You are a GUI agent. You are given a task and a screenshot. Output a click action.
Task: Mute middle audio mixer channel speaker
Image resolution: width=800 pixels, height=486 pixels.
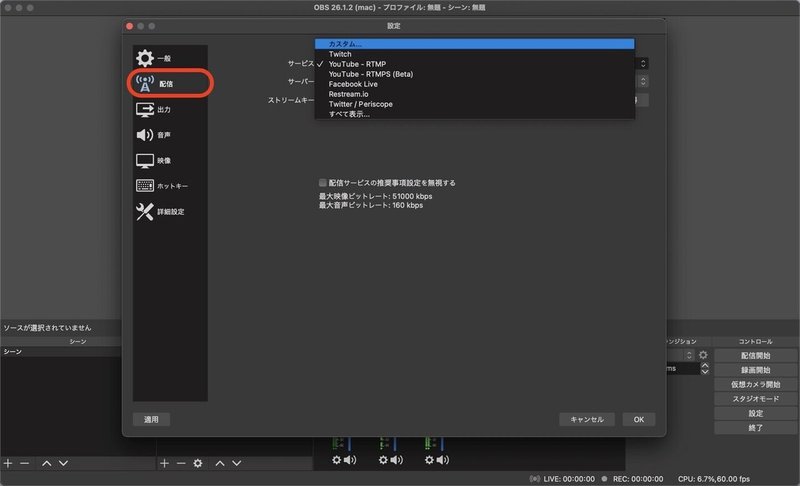click(397, 460)
